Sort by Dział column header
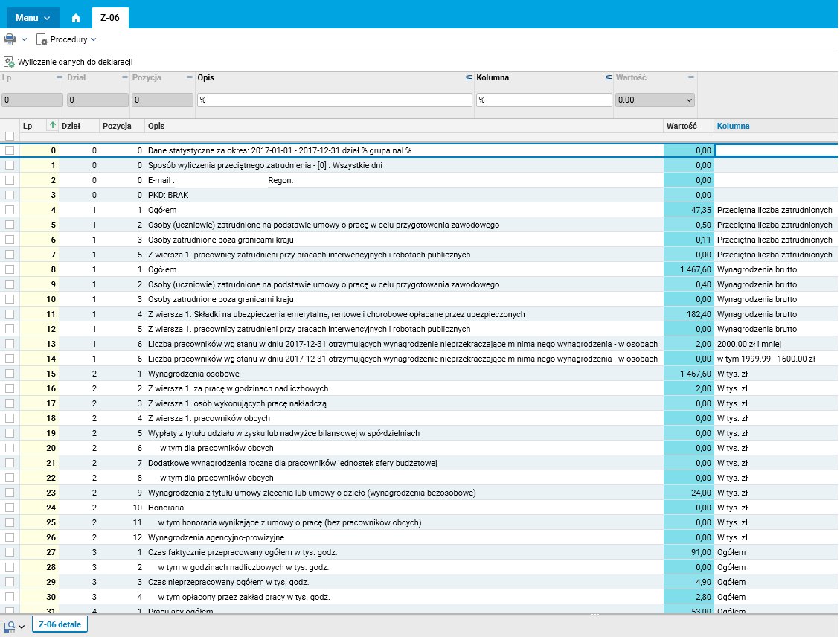Screen dimensions: 840x637 (71, 126)
